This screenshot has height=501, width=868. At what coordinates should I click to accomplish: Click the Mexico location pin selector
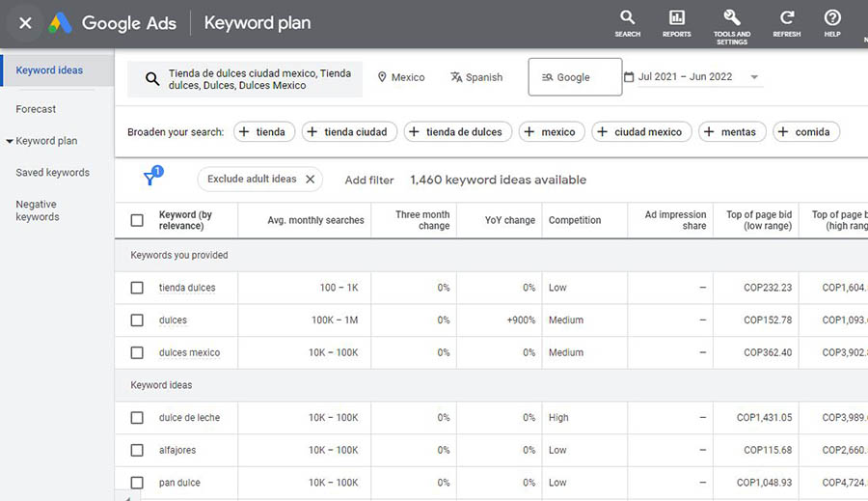pos(400,77)
